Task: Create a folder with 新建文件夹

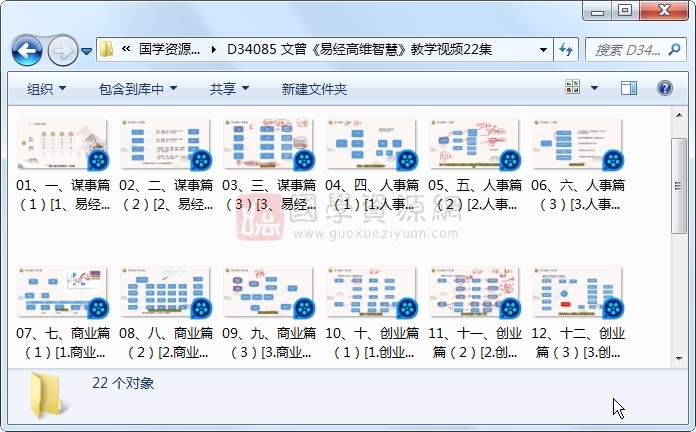Action: click(314, 89)
